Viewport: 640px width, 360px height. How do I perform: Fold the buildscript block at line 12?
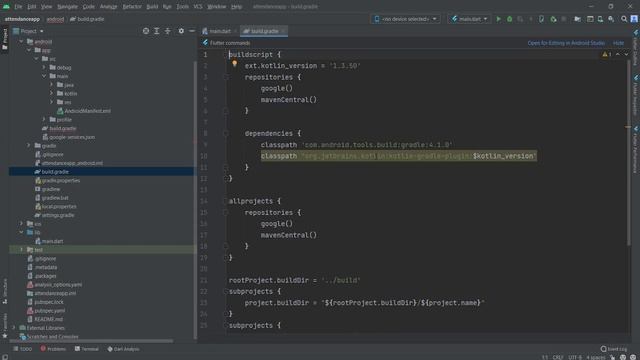click(226, 178)
